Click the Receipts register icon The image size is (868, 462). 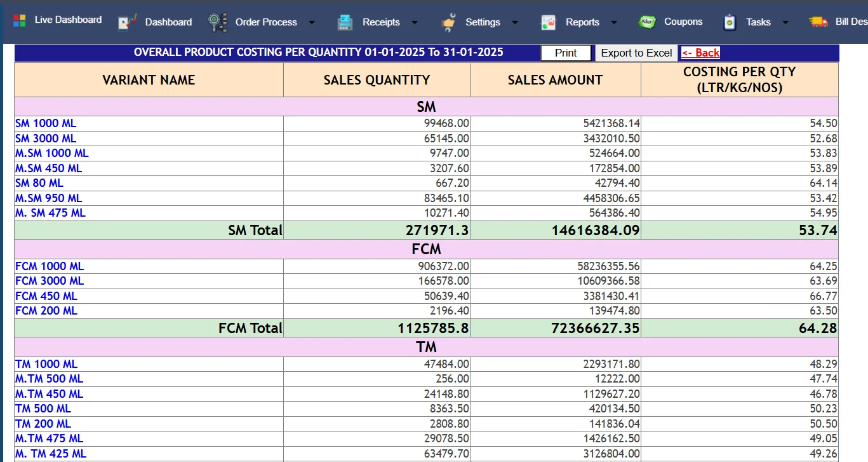point(345,22)
